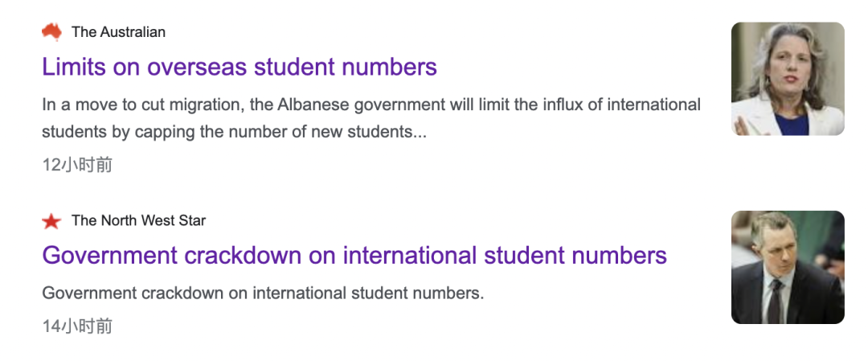Screen dimensions: 868x361
Task: Click the '14小时前' timestamp
Action: click(77, 326)
